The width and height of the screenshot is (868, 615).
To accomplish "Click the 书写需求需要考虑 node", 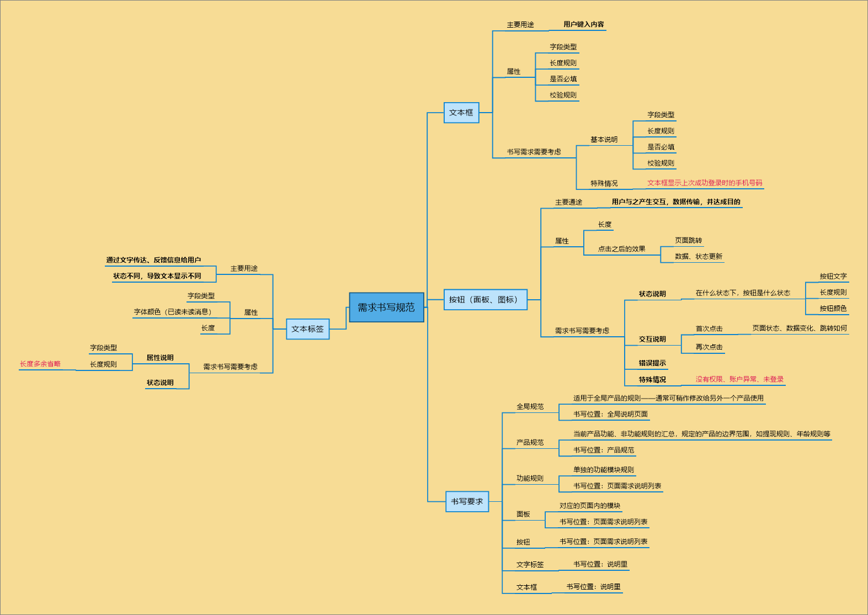I will (534, 152).
